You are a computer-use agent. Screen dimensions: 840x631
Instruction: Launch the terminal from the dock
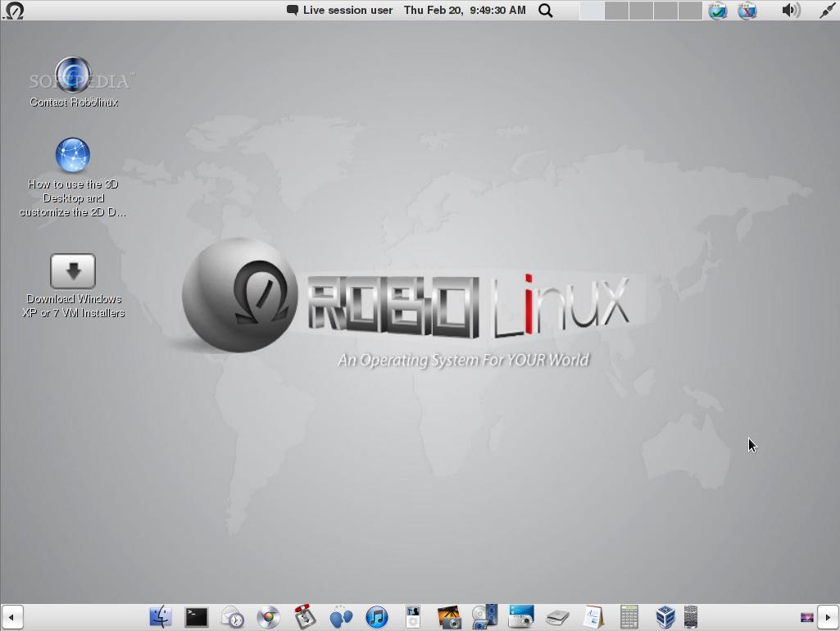pyautogui.click(x=196, y=617)
